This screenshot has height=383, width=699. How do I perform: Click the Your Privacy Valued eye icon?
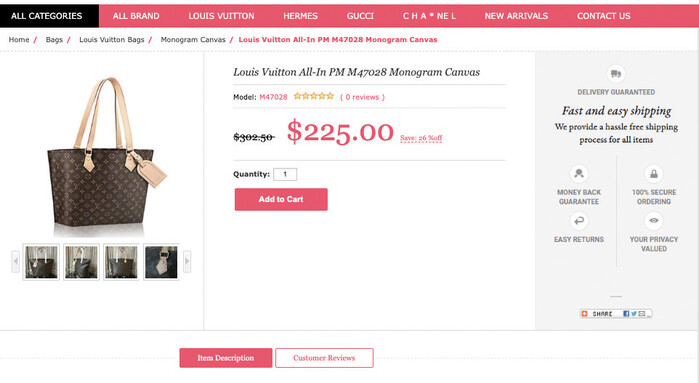[x=654, y=221]
